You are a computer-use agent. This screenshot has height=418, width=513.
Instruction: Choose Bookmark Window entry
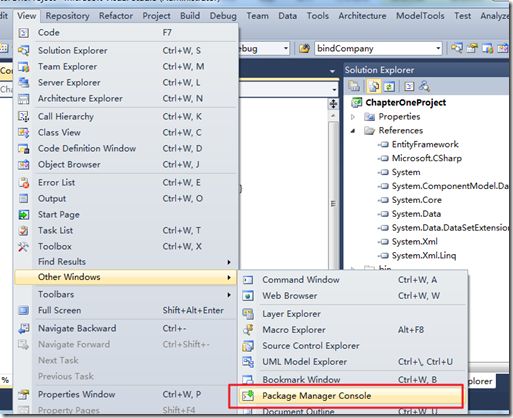353,380
